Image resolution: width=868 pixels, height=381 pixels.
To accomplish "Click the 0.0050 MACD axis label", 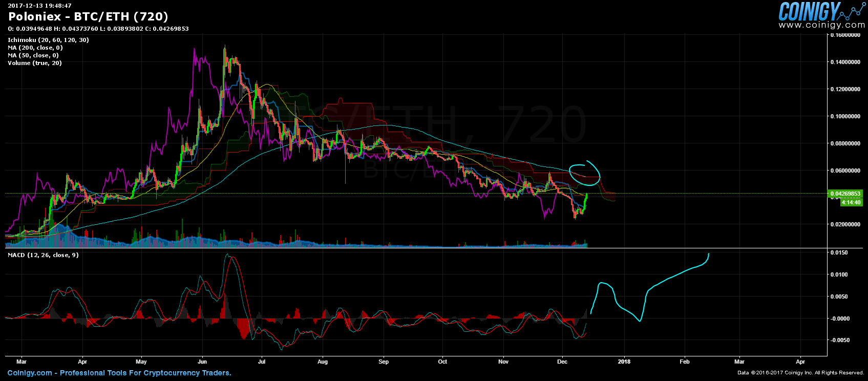I will pyautogui.click(x=839, y=297).
